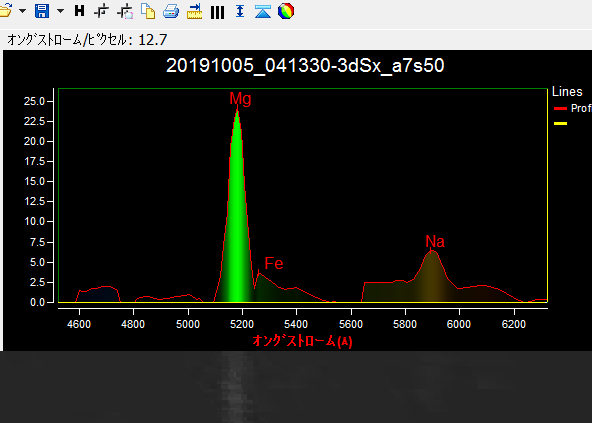Screen dimensions: 592x423
Task: Click the graph title 20191005_041330-3dSx_a7s50
Action: click(x=305, y=66)
